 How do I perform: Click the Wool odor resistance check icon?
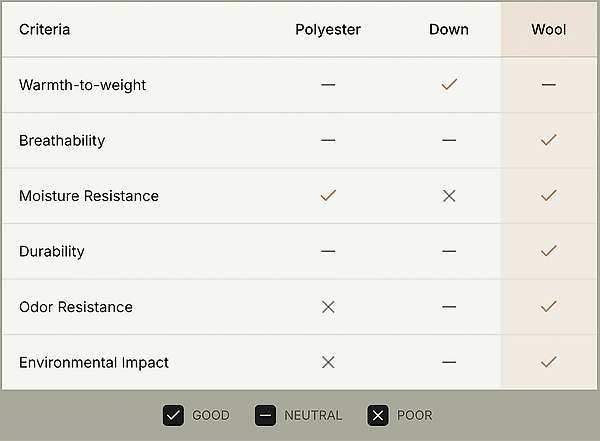[548, 307]
